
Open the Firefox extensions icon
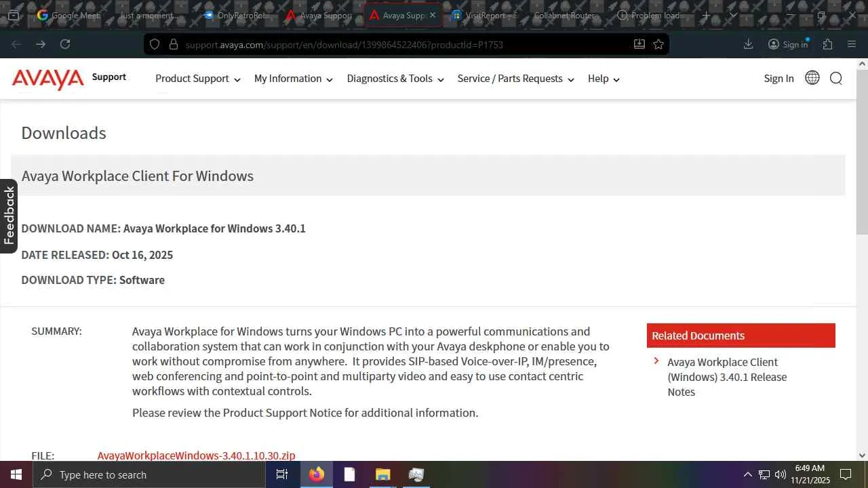[827, 44]
